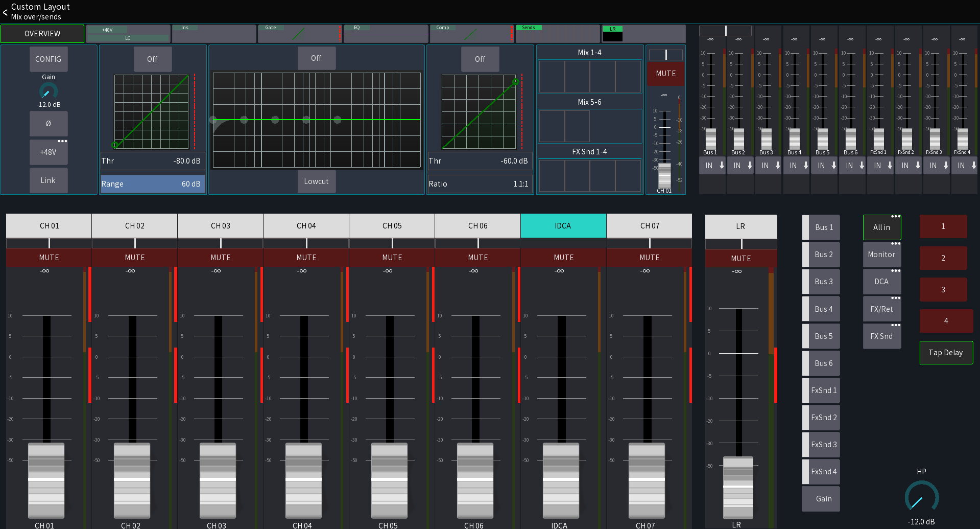Switch to the OVERVIEW tab
Image resolution: width=980 pixels, height=529 pixels.
tap(42, 33)
